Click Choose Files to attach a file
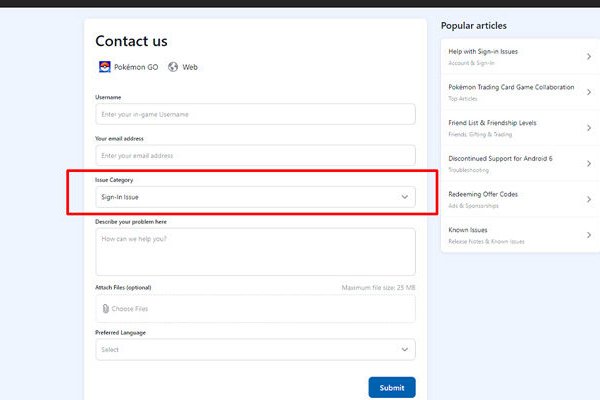Image resolution: width=600 pixels, height=400 pixels. coord(129,309)
